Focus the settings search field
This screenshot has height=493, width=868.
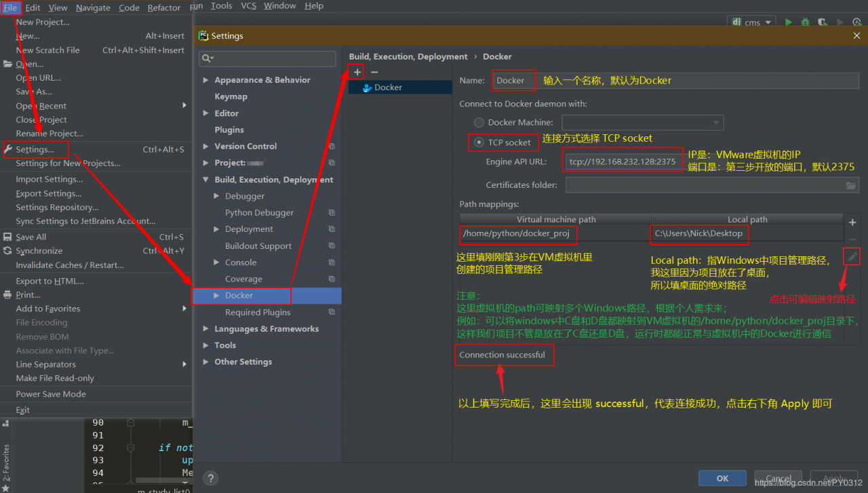pos(267,58)
